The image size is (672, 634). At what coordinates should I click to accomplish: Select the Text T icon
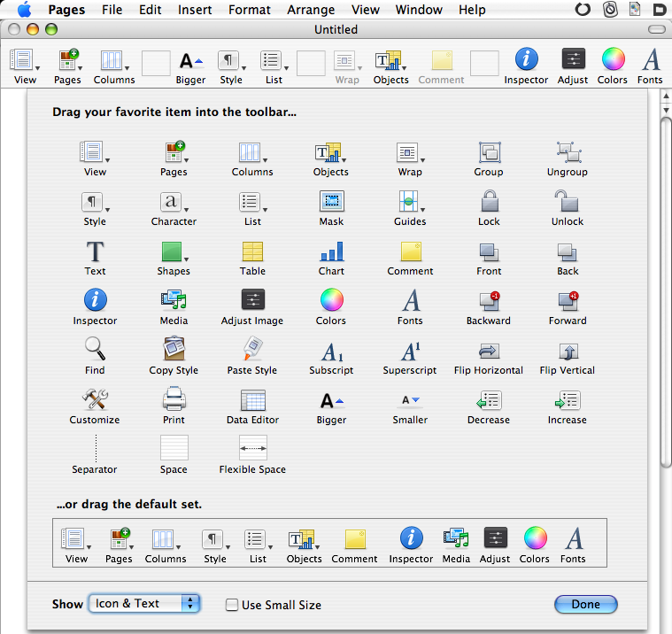[95, 251]
